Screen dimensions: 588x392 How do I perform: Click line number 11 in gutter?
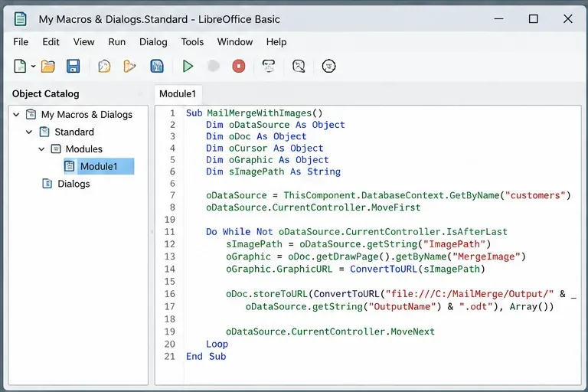(x=169, y=232)
